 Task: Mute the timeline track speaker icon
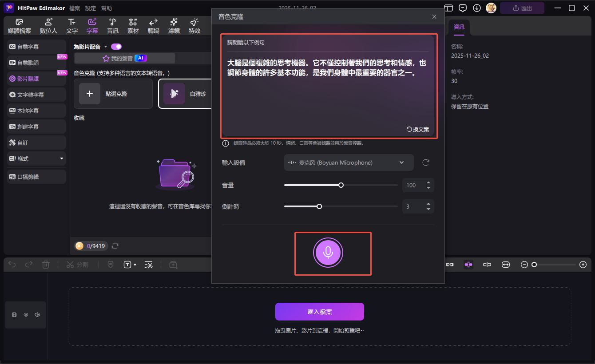tap(37, 315)
